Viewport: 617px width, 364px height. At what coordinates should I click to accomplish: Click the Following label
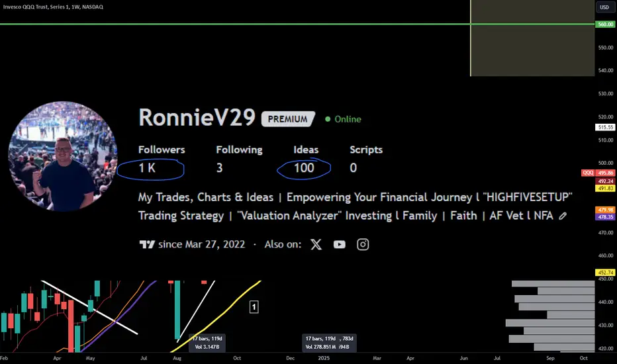[x=239, y=150]
